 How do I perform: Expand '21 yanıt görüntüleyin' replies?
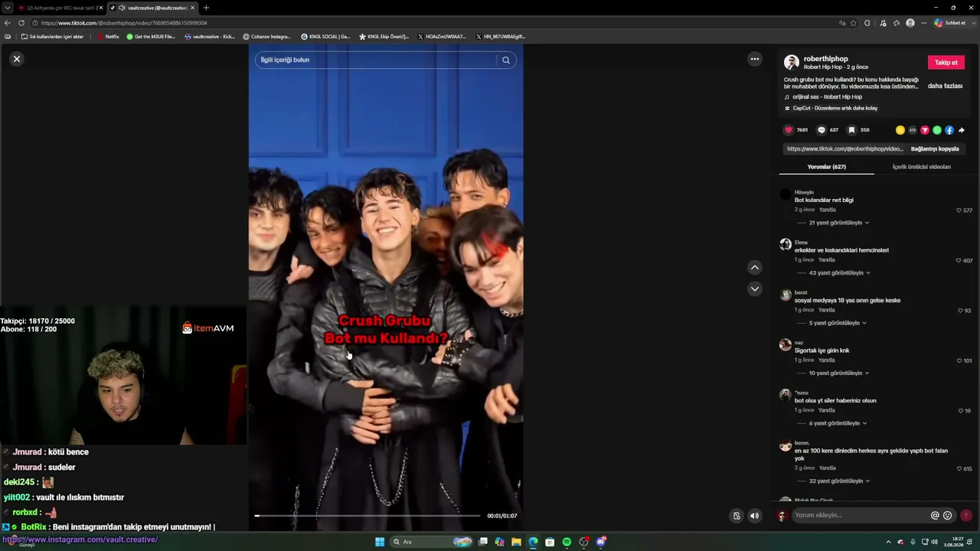coord(838,223)
